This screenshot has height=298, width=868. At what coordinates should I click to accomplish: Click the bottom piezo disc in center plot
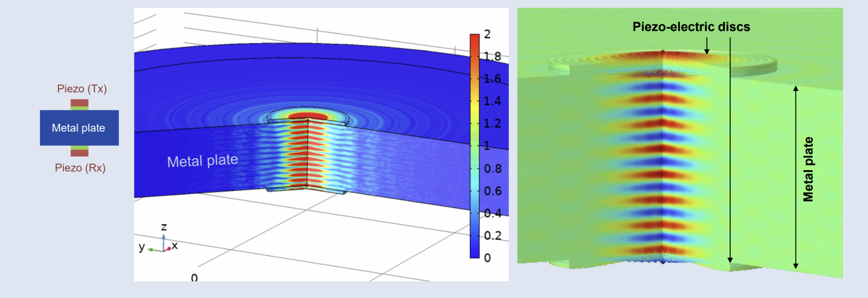tap(307, 190)
